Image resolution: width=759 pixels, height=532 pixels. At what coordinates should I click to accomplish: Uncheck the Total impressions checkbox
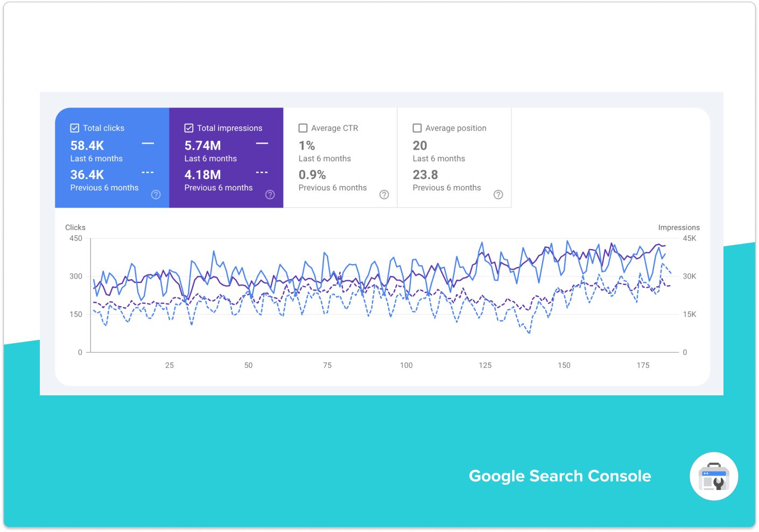pos(189,127)
